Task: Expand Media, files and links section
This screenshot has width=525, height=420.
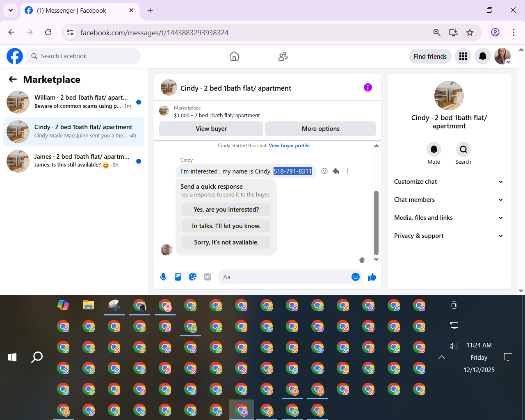Action: tap(449, 218)
